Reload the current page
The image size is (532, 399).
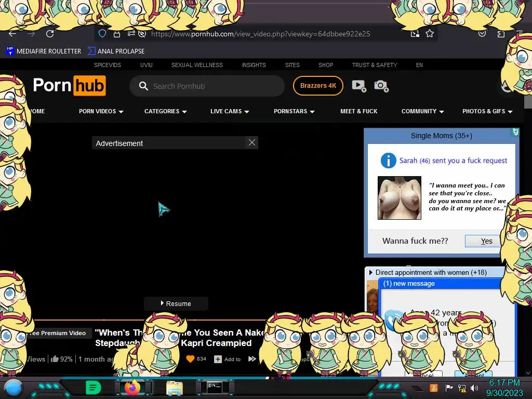click(50, 34)
